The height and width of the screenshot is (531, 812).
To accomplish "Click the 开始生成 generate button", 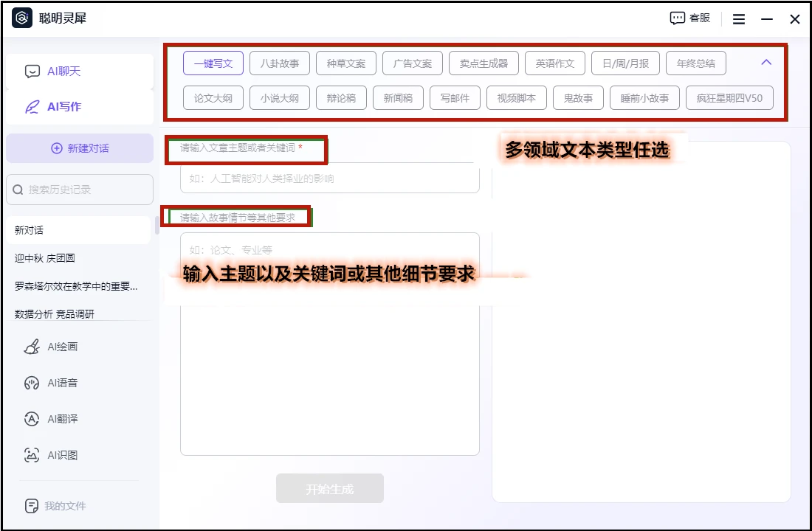I will point(330,488).
